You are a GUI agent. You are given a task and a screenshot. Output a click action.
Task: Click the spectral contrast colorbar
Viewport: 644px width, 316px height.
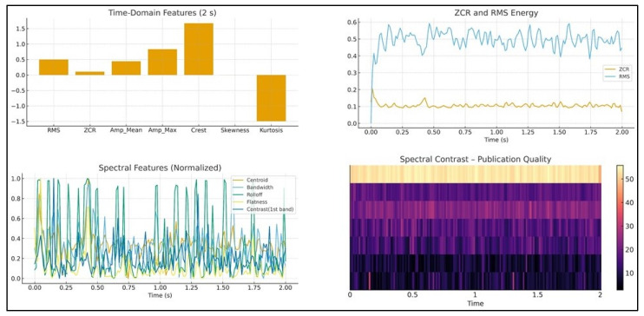[x=621, y=227]
